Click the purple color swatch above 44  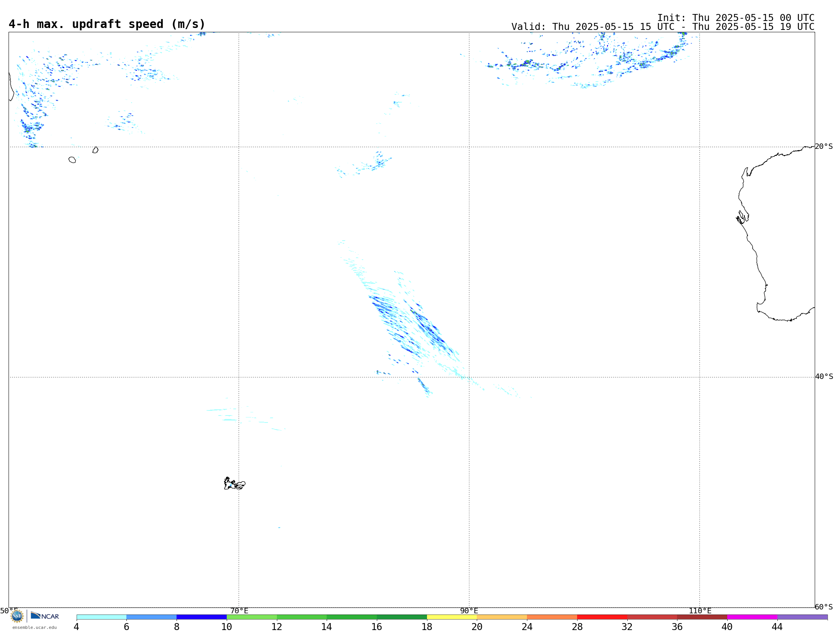802,617
